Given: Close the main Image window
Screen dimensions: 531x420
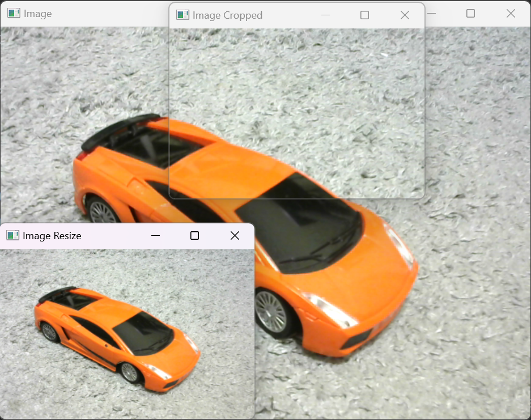Looking at the screenshot, I should pyautogui.click(x=511, y=14).
